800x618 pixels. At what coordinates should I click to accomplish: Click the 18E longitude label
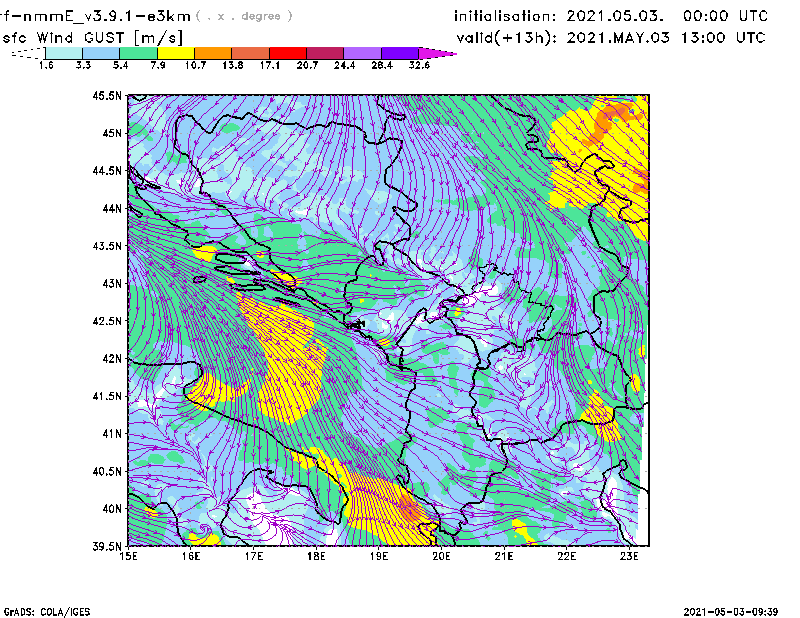[316, 556]
